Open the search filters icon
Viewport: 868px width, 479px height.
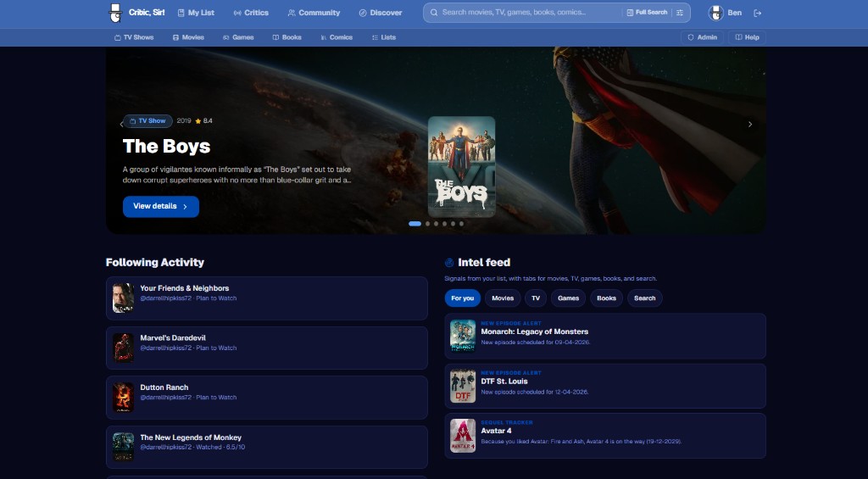679,13
